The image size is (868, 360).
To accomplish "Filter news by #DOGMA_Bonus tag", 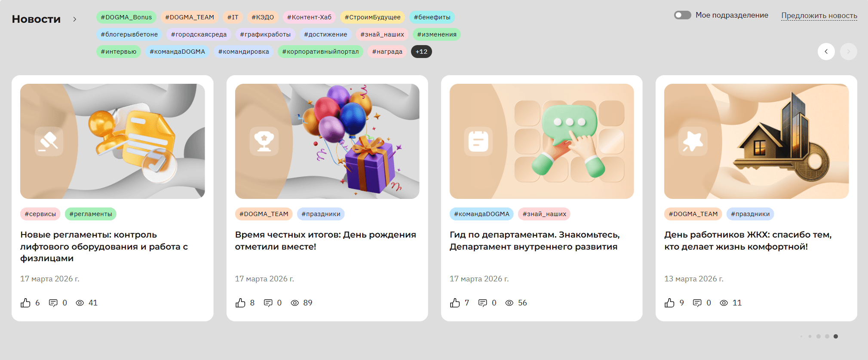I will 126,17.
